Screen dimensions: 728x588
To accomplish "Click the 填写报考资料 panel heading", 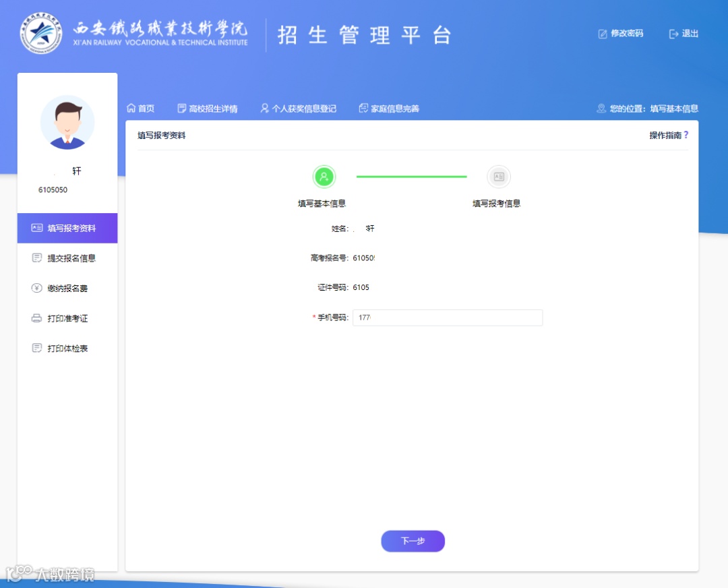I will (x=162, y=135).
